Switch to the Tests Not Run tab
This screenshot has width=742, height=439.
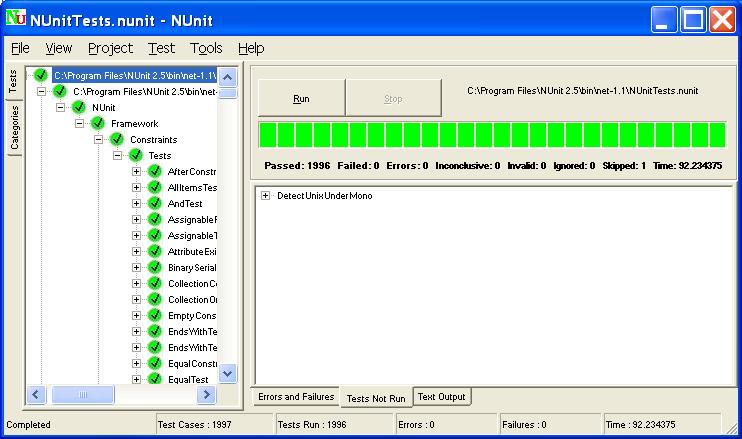click(x=376, y=398)
